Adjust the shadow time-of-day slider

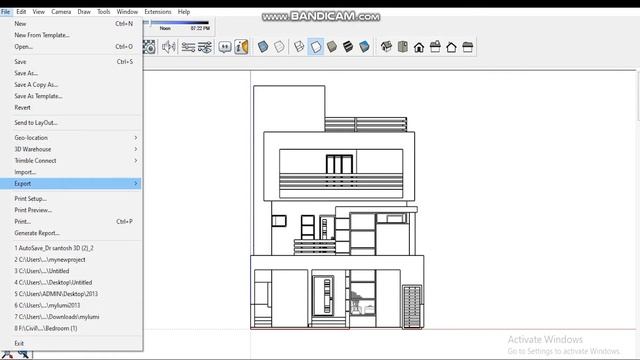point(151,23)
